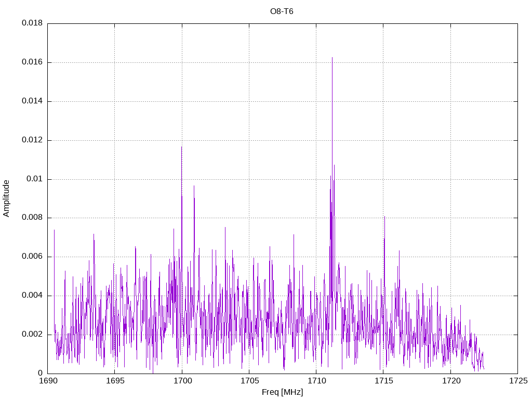Click the y-axis tick label 0.016
The width and height of the screenshot is (532, 399).
click(32, 62)
